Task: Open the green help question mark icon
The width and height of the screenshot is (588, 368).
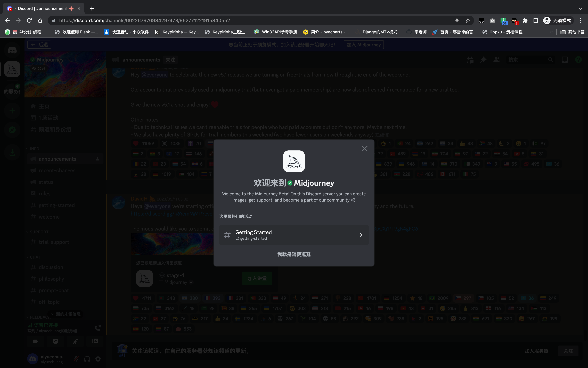Action: 578,60
